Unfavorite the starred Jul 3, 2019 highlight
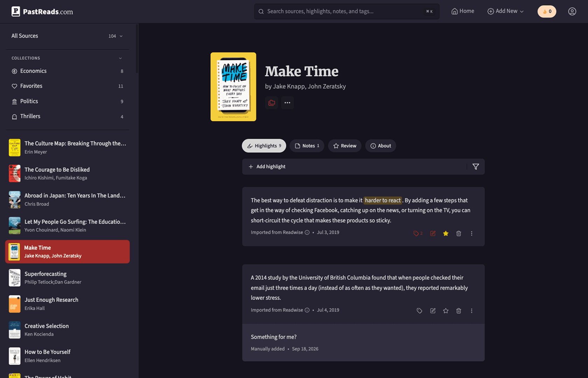This screenshot has width=588, height=378. (446, 233)
